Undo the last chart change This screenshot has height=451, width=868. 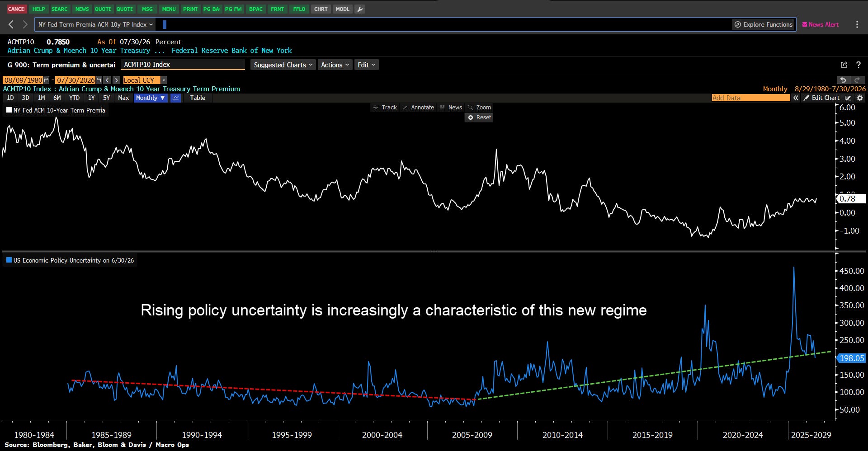843,80
